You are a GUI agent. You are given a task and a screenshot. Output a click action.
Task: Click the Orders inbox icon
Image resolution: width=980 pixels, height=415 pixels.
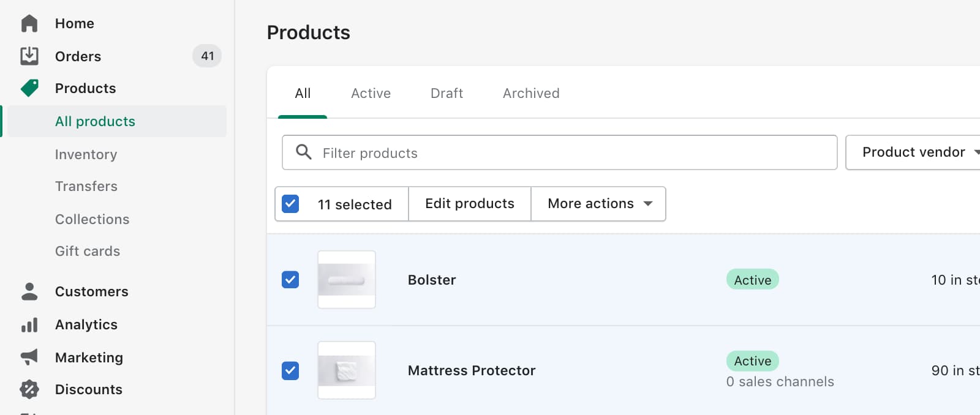click(x=29, y=56)
